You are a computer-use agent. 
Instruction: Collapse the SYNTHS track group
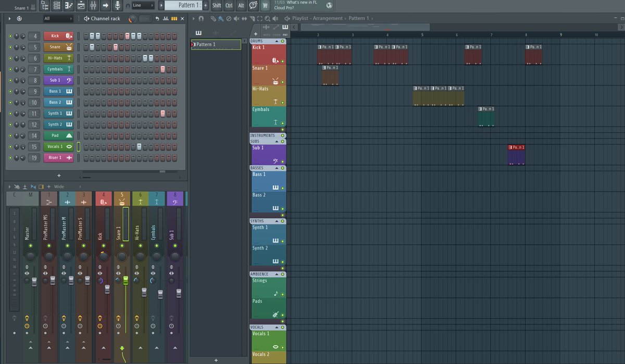[278, 221]
